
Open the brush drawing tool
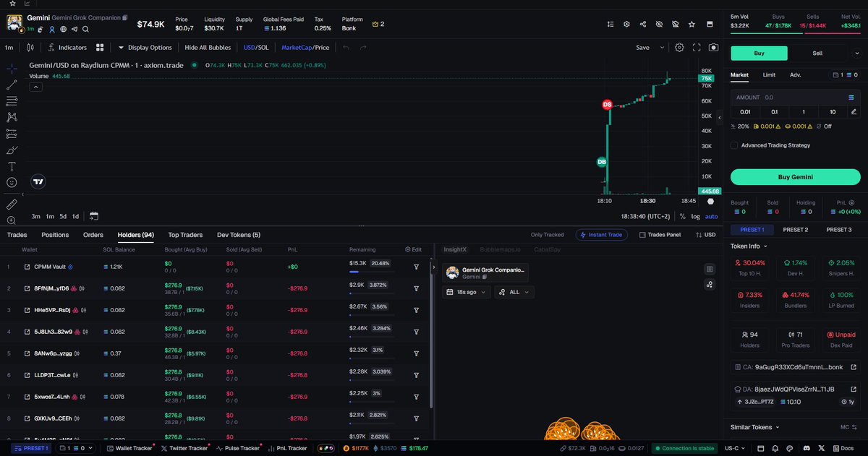point(12,150)
